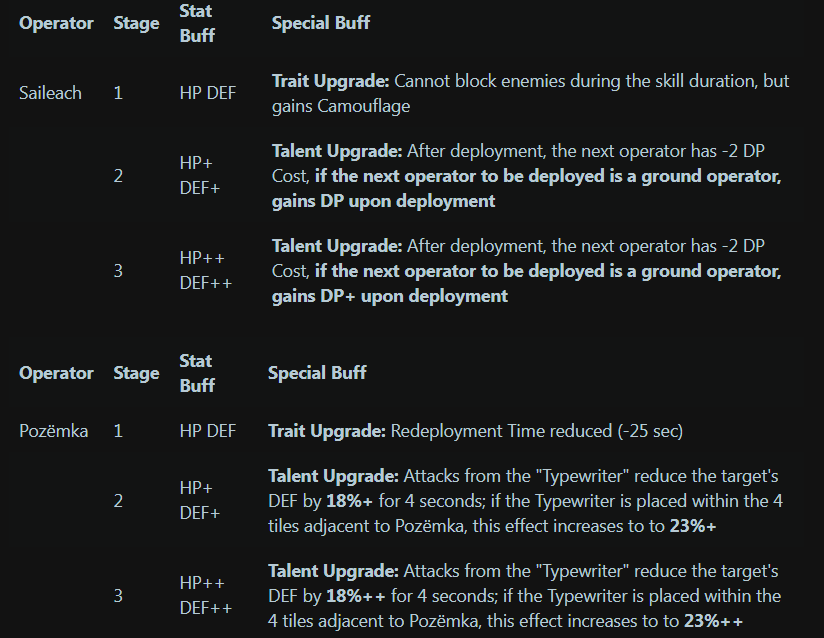Click the first table's Stage header
Viewport: 824px width, 638px height.
[137, 23]
